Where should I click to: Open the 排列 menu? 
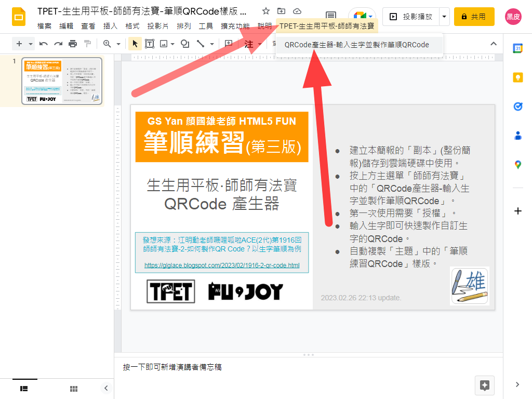(184, 26)
